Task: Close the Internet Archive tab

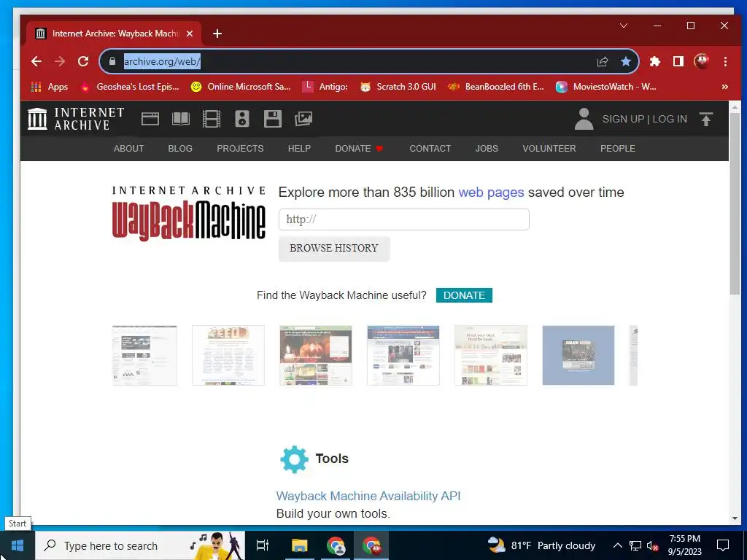Action: pos(190,34)
